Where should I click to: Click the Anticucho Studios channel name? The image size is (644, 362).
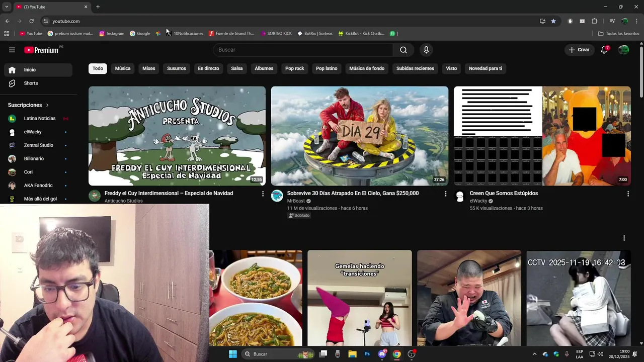coord(124,201)
